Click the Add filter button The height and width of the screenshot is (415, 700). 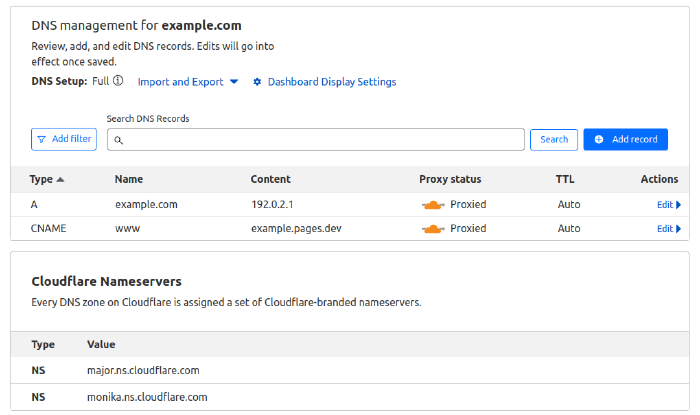(64, 139)
